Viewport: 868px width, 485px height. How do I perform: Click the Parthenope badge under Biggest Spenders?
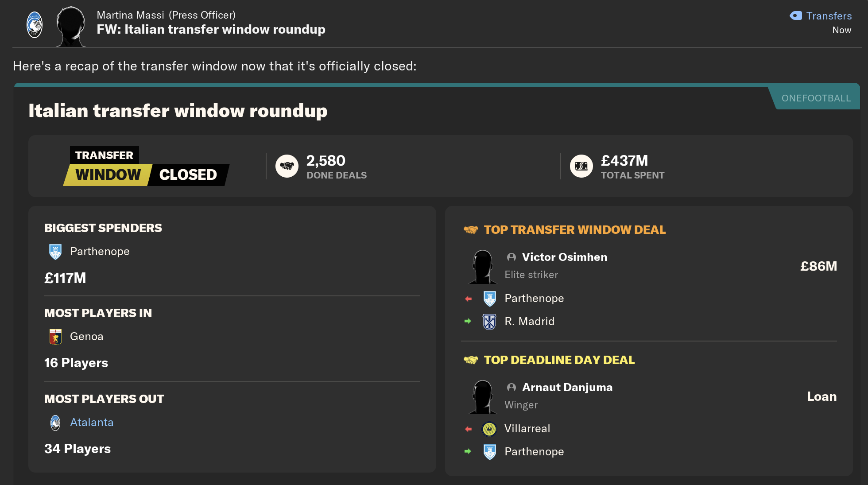(55, 252)
